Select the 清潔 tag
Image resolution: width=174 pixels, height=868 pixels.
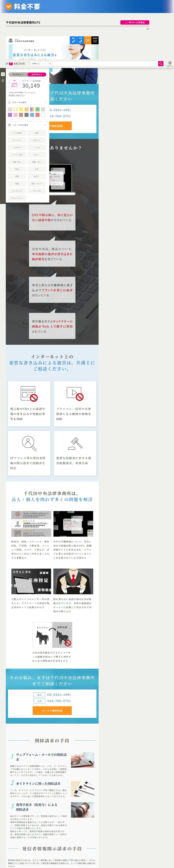[x=17, y=176]
